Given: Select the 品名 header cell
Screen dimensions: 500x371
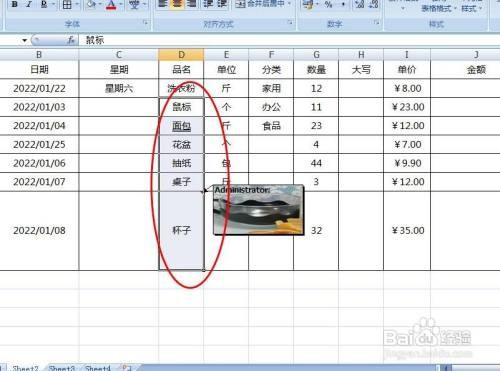Looking at the screenshot, I should pos(181,69).
